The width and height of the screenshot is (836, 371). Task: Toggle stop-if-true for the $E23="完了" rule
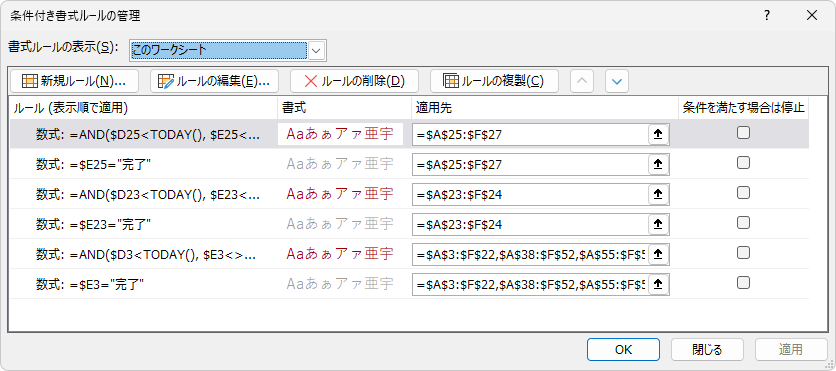pos(743,222)
